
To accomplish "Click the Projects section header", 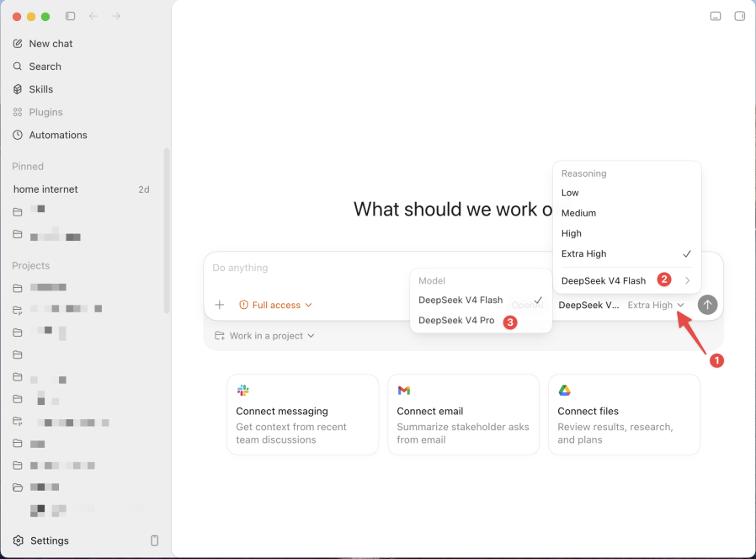I will [30, 266].
